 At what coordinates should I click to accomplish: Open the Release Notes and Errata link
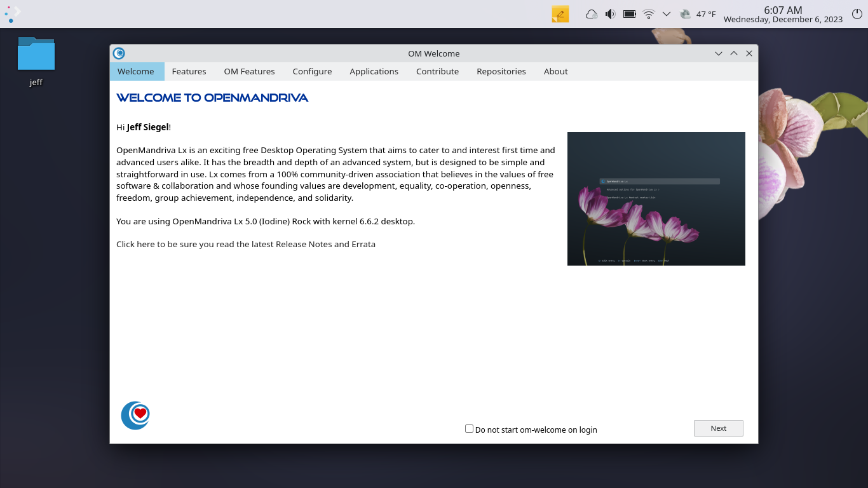pyautogui.click(x=246, y=244)
